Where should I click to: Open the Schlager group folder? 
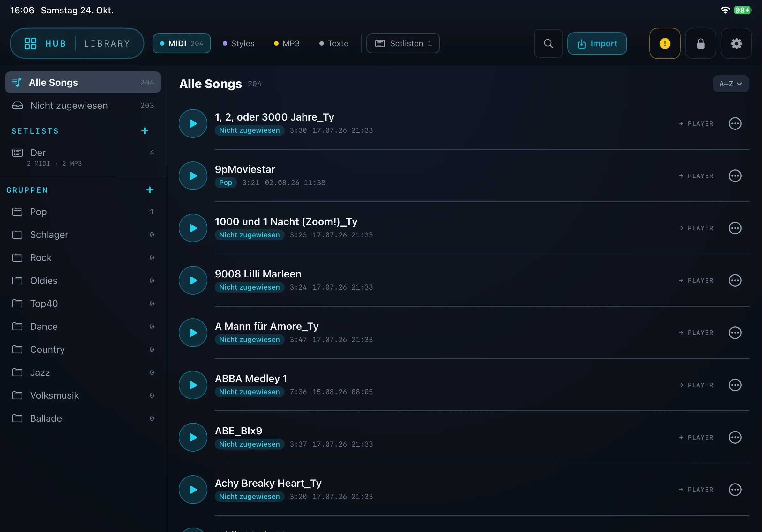[83, 234]
